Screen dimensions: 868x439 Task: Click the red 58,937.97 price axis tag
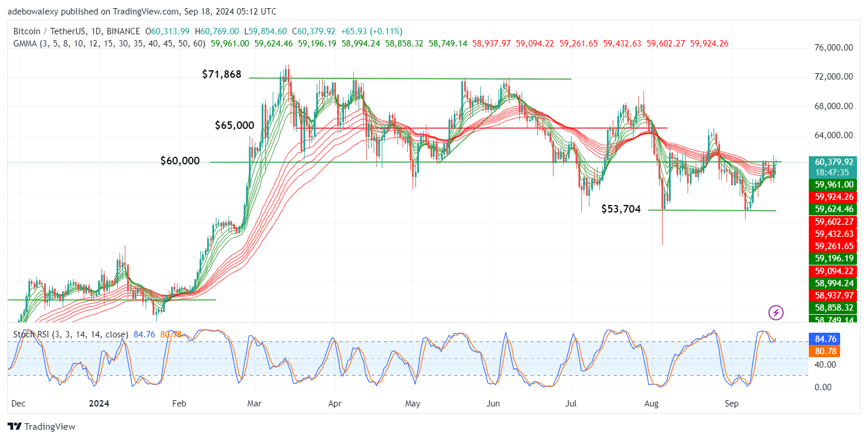point(833,295)
